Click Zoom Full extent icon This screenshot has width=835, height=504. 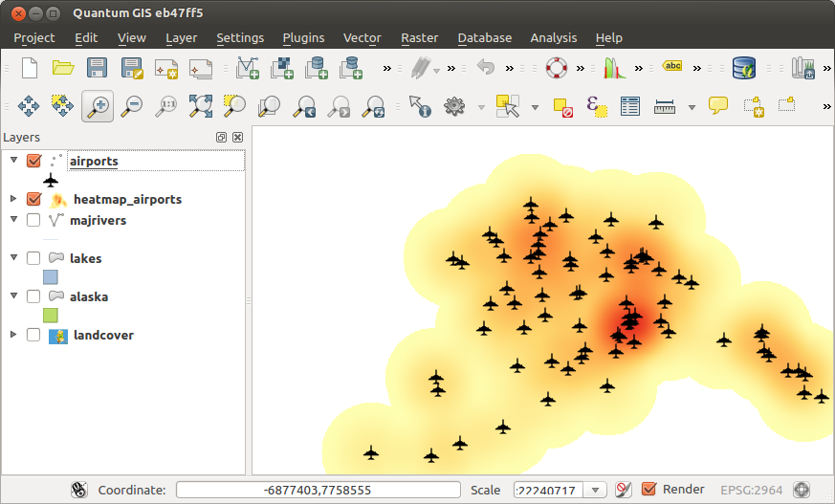click(200, 106)
